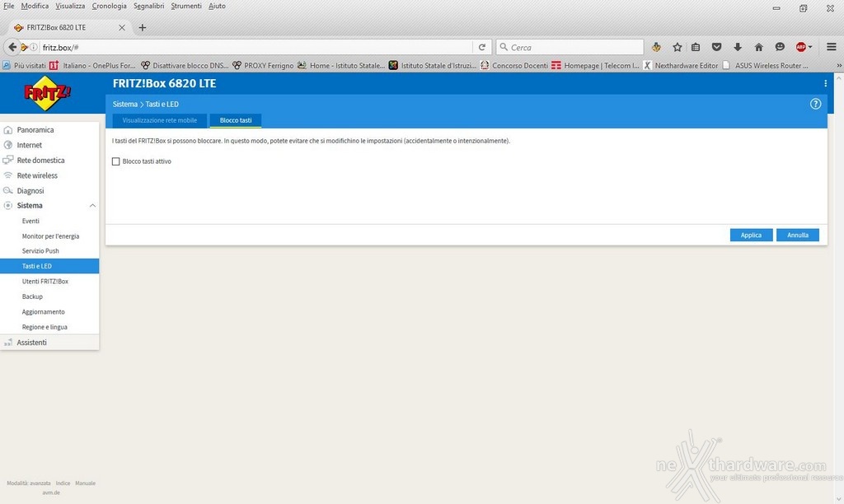Click the bookmark star icon
Viewport: 844px width, 504px height.
[678, 47]
